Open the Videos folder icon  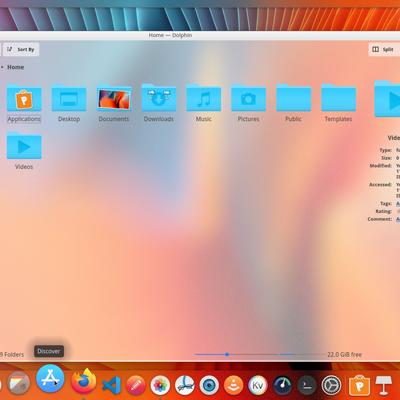point(24,146)
